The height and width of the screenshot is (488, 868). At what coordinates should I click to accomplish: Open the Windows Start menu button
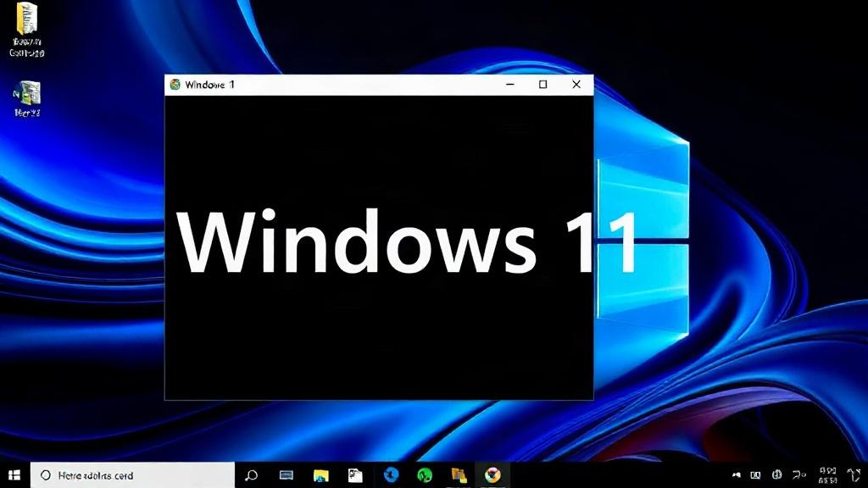pyautogui.click(x=14, y=475)
